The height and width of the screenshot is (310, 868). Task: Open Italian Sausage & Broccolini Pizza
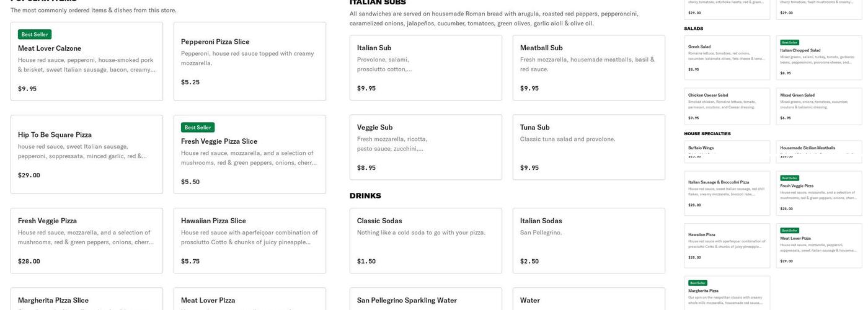click(727, 193)
